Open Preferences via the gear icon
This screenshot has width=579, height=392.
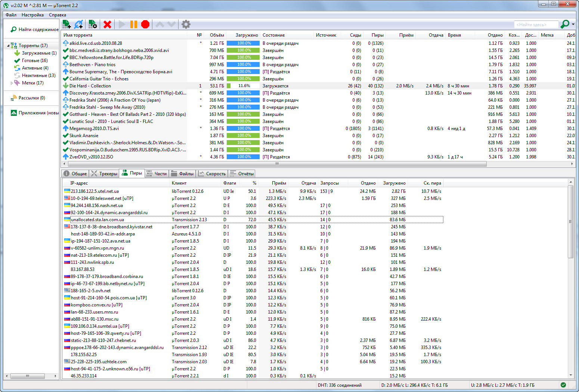click(x=186, y=24)
